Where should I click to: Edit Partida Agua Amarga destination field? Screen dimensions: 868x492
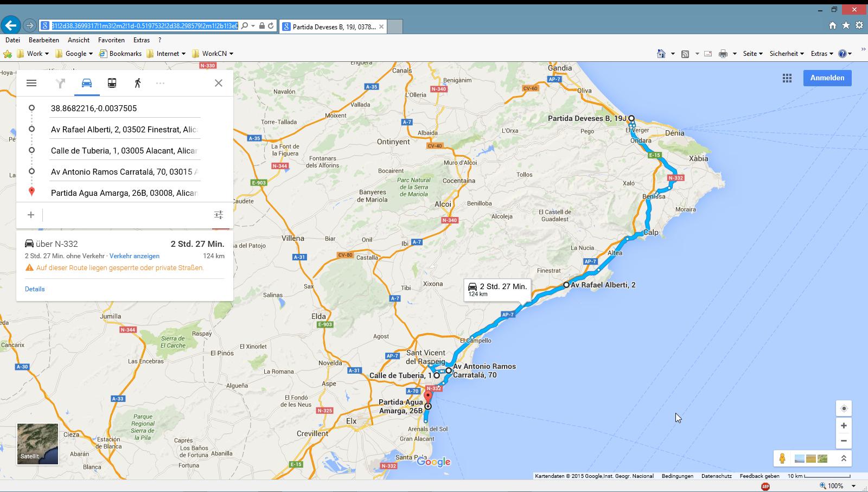tap(125, 193)
